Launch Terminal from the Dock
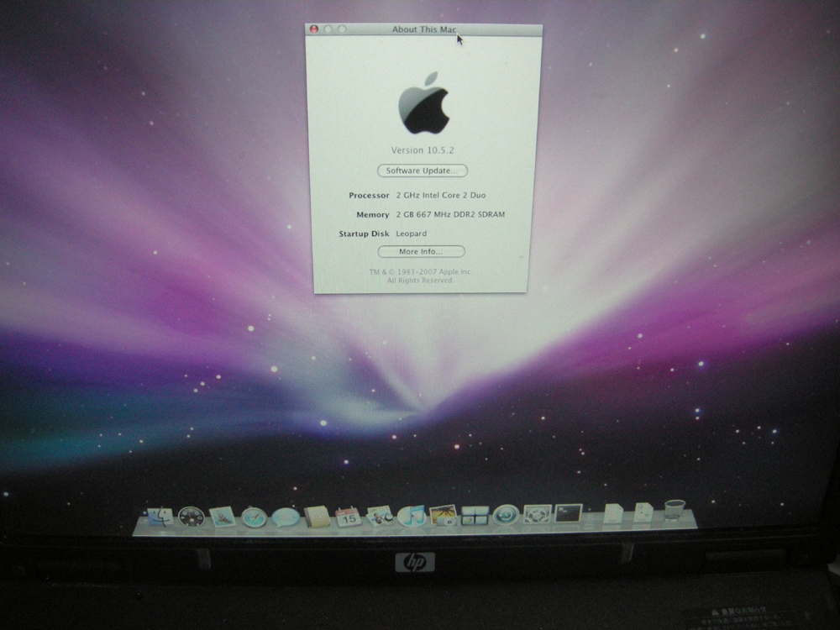Screen dimensions: 840x630 click(x=569, y=513)
